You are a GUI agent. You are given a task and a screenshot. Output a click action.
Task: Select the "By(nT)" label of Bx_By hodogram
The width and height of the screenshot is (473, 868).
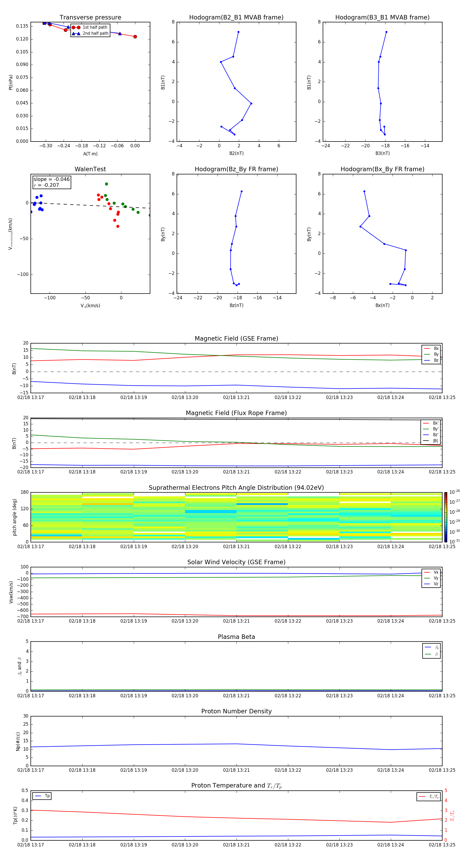coord(309,234)
